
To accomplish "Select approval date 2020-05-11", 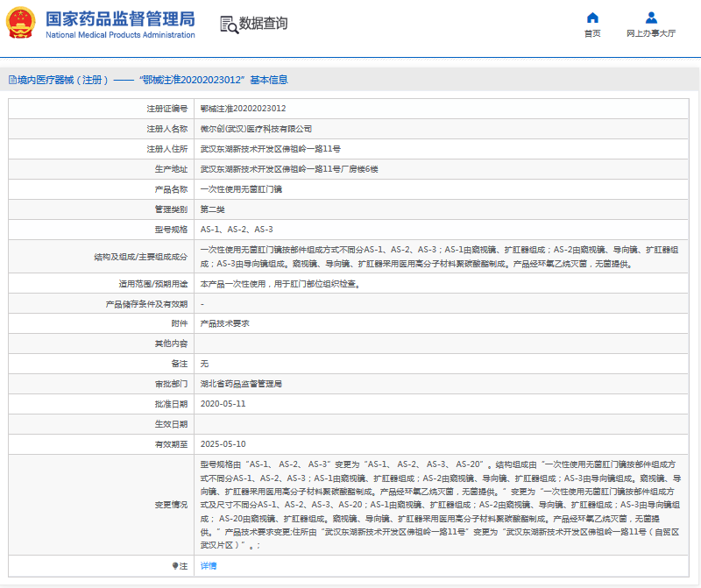I will coord(223,404).
